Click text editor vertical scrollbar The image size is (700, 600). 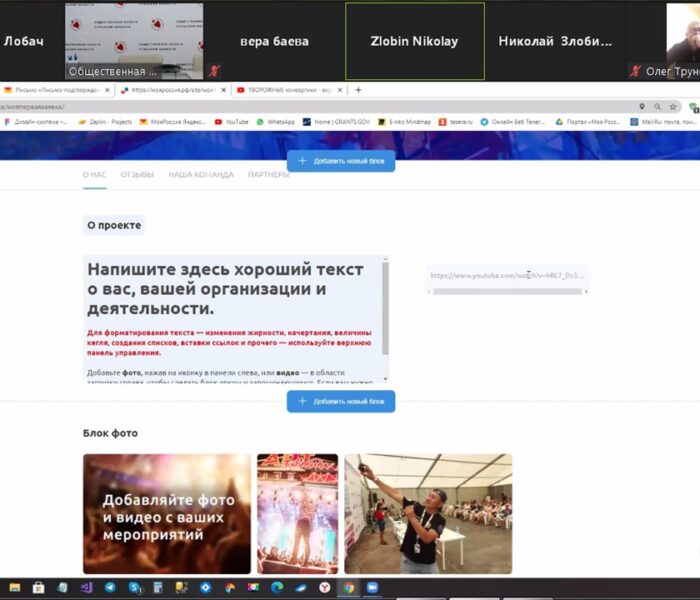click(x=385, y=308)
